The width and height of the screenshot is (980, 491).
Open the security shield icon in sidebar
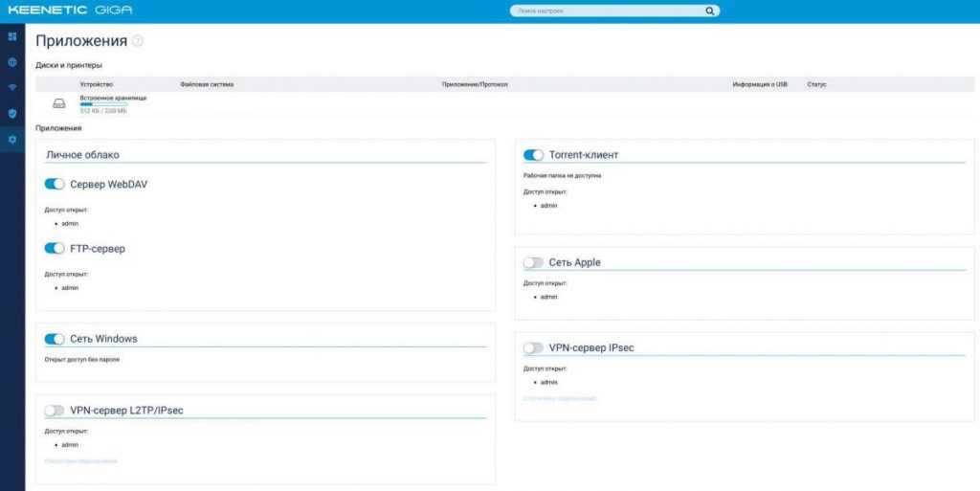[12, 113]
